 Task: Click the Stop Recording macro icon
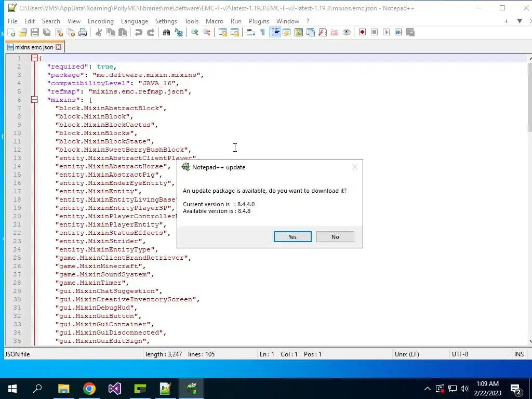click(374, 32)
